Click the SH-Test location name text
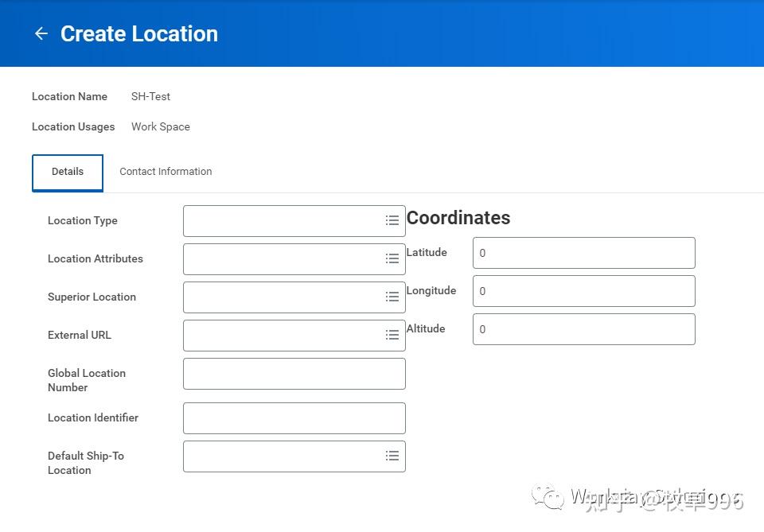 click(150, 96)
